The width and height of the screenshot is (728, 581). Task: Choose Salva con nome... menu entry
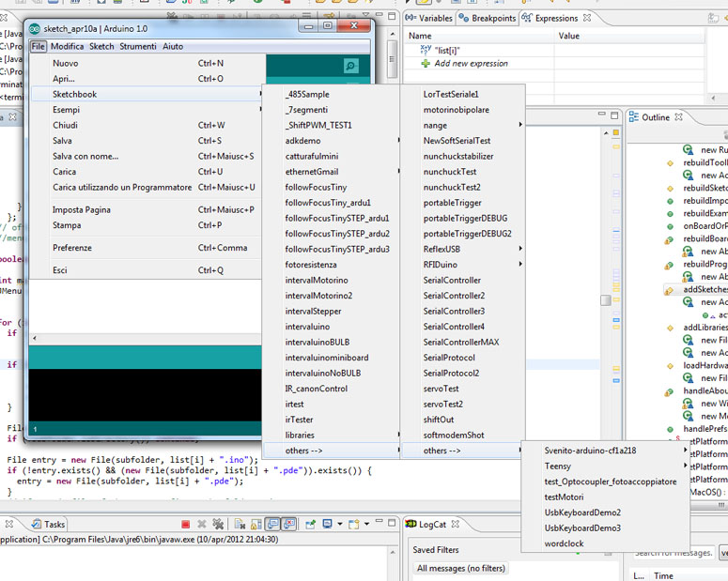click(147, 157)
